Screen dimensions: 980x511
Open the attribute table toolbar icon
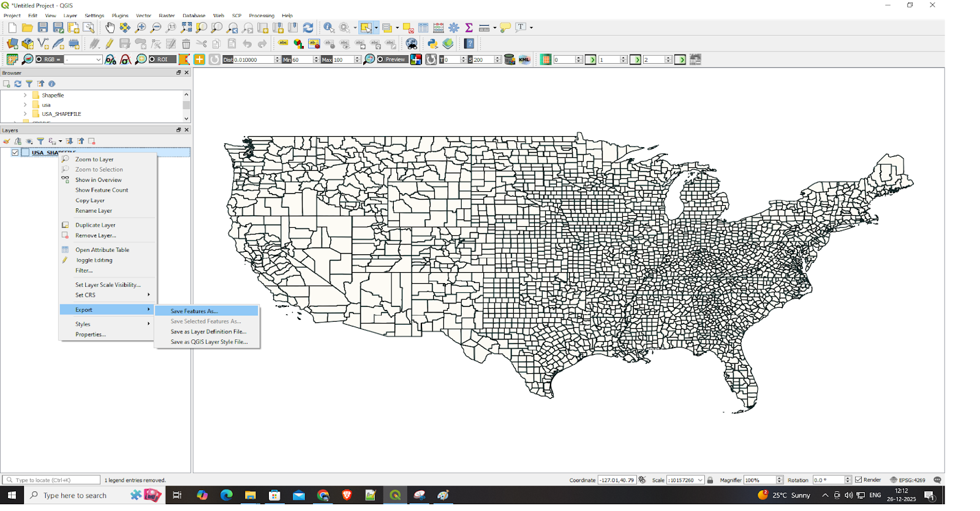pos(423,28)
